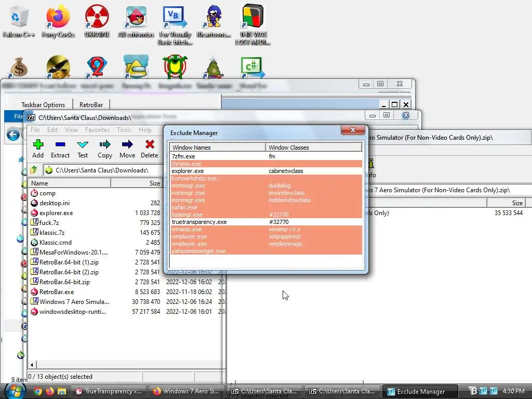Image resolution: width=532 pixels, height=399 pixels.
Task: Go up one folder level in 7-Zip
Action: click(33, 170)
